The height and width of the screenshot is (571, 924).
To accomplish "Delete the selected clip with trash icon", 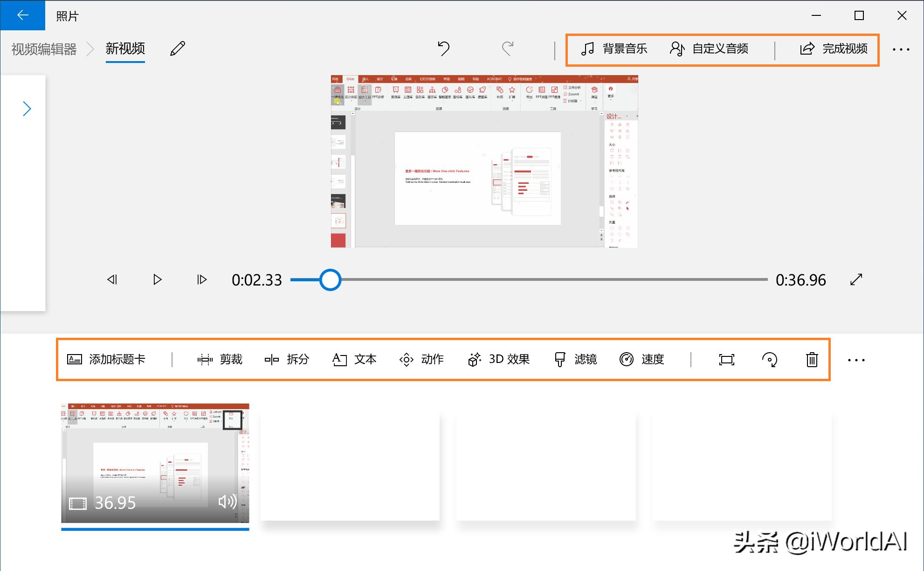I will point(811,359).
